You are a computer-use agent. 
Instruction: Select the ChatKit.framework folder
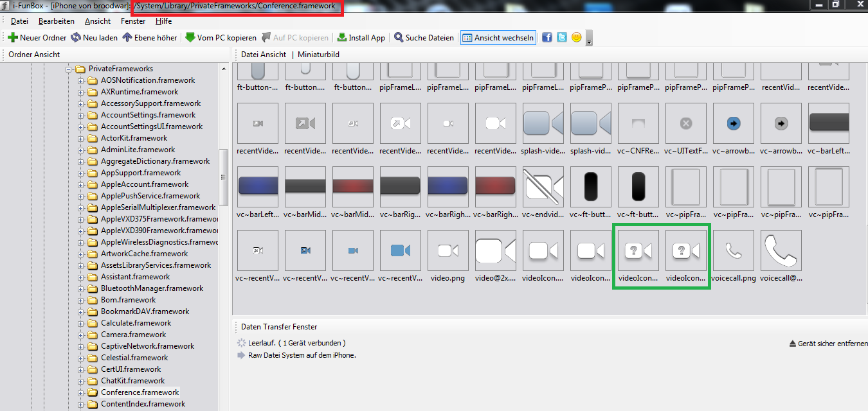point(132,381)
